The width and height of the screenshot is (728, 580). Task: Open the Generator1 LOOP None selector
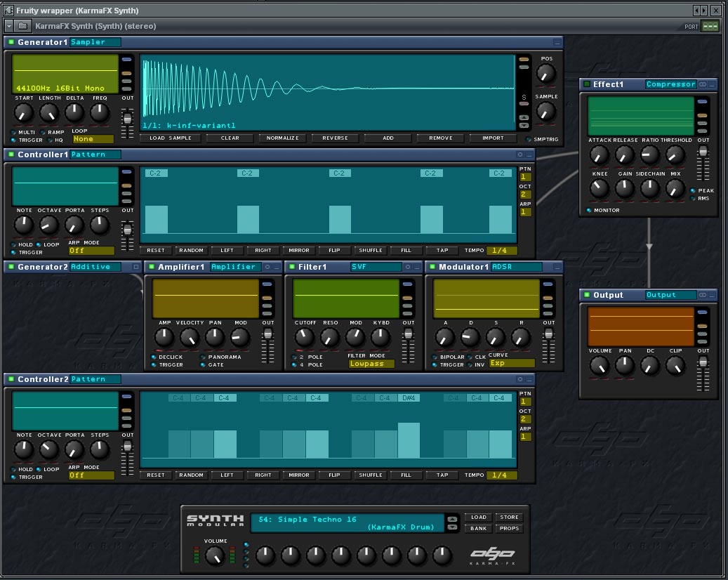click(x=93, y=139)
